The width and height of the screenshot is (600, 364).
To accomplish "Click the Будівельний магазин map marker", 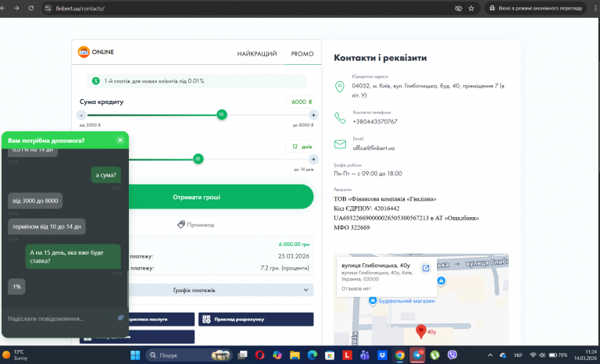I will pyautogui.click(x=373, y=301).
